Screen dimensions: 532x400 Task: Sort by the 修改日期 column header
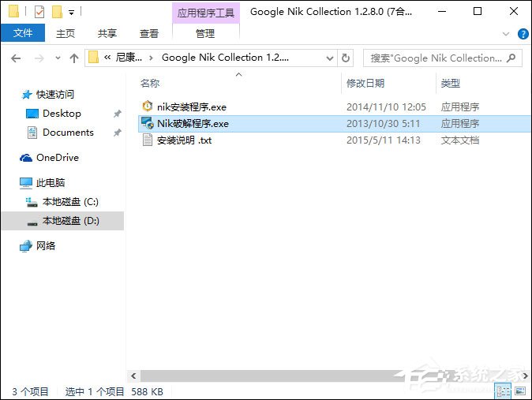coord(365,83)
